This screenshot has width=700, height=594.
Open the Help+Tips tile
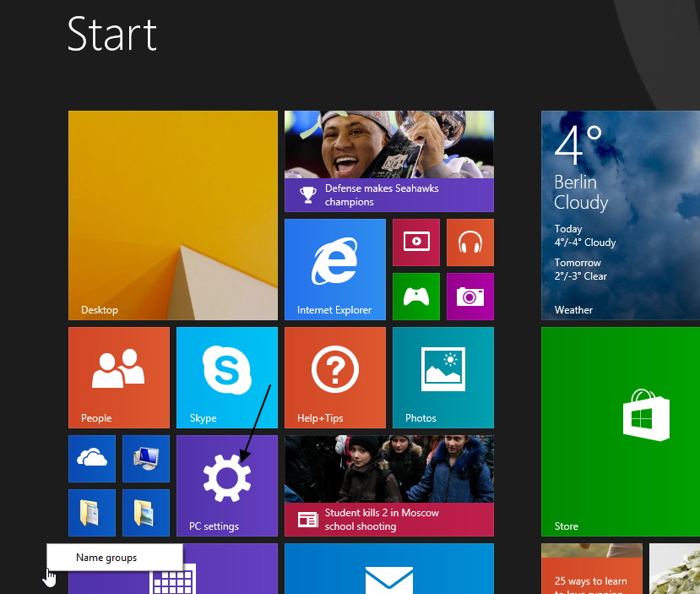coord(335,378)
